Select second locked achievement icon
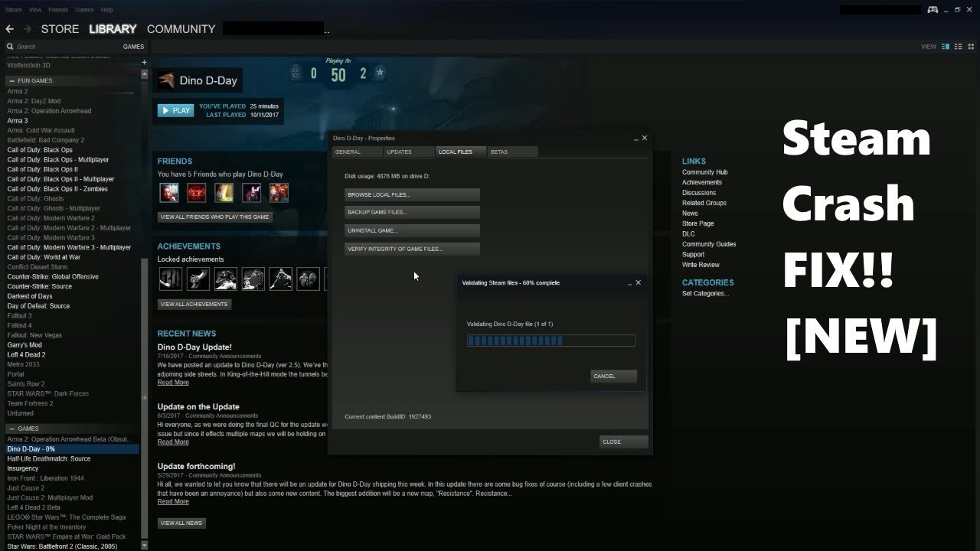980x551 pixels. point(198,279)
